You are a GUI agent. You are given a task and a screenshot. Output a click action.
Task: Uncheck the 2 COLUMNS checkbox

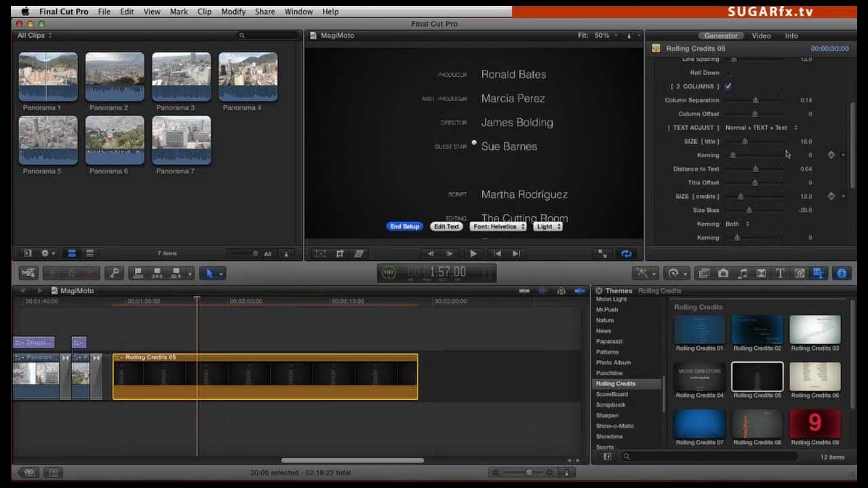point(728,87)
